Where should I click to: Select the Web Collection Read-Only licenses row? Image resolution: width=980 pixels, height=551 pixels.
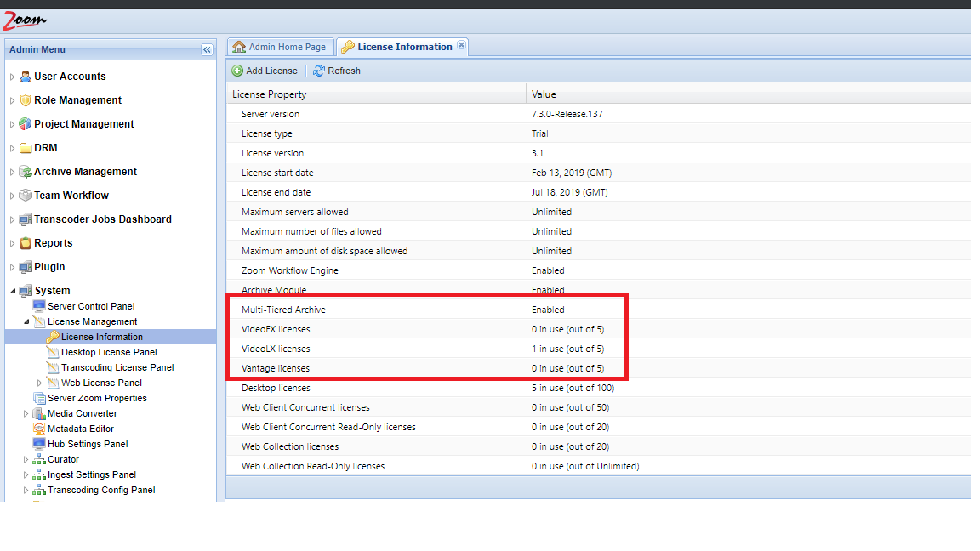click(599, 466)
